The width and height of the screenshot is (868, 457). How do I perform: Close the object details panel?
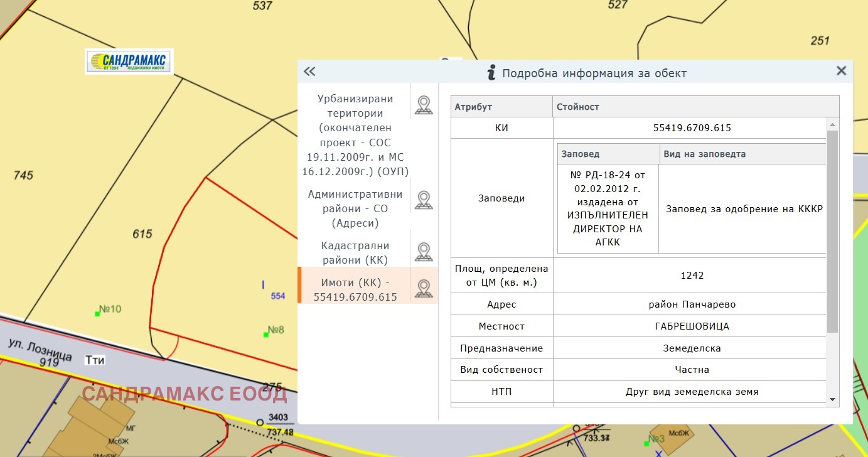click(x=841, y=71)
